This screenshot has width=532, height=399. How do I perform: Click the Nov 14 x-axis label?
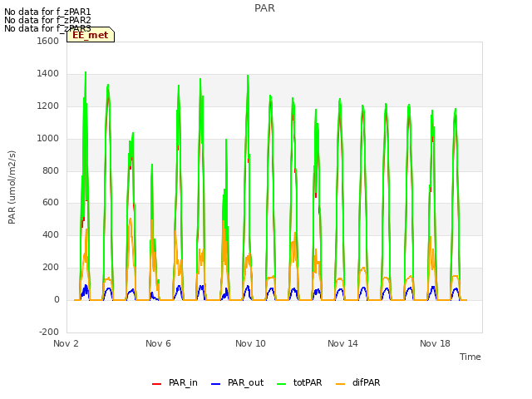pyautogui.click(x=342, y=343)
